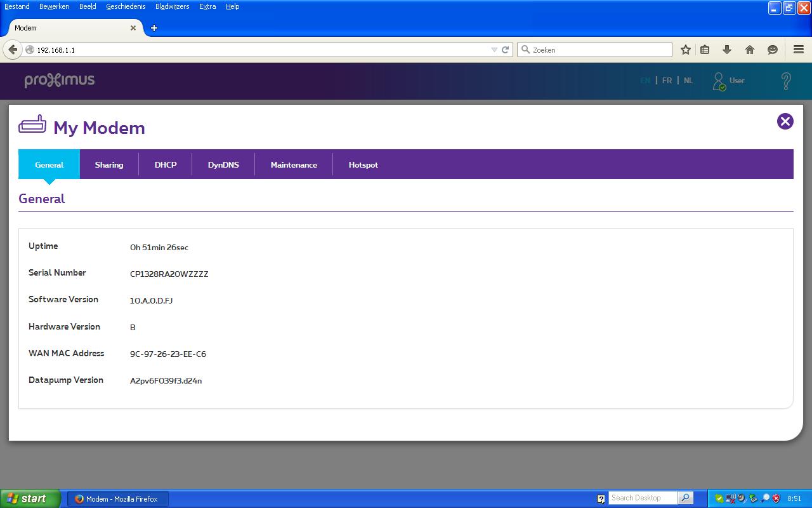
Task: Close the My Modem panel
Action: 785,121
